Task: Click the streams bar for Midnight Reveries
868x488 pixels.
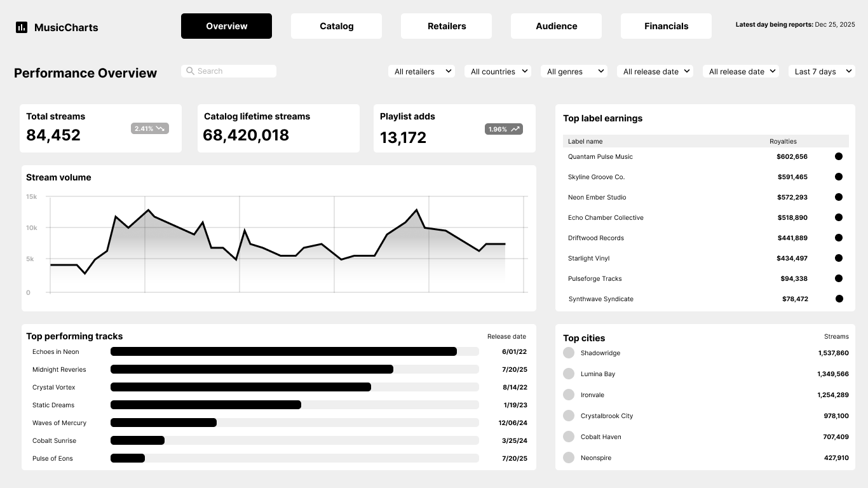Action: click(251, 369)
